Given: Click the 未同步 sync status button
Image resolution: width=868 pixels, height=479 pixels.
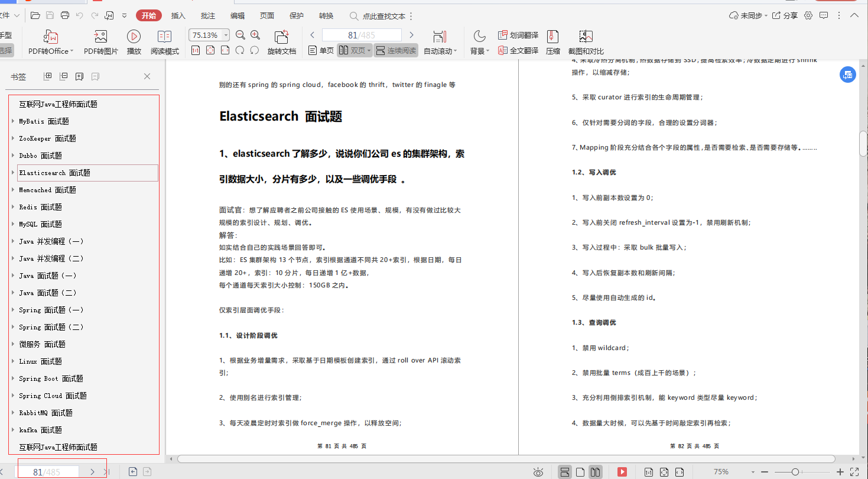Looking at the screenshot, I should pos(749,15).
